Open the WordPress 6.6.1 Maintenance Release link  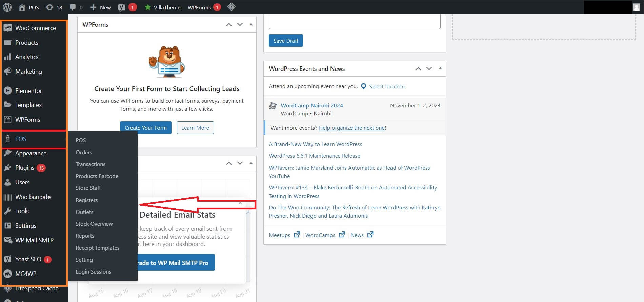tap(315, 156)
